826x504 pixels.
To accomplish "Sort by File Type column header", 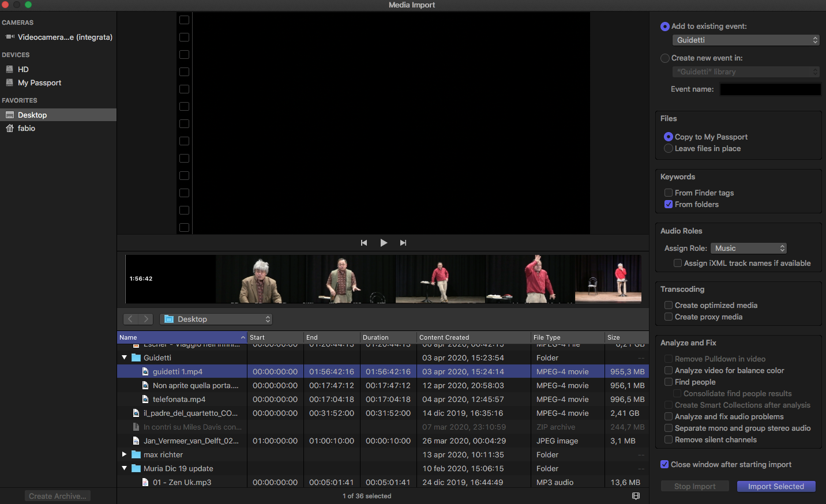I will tap(568, 337).
